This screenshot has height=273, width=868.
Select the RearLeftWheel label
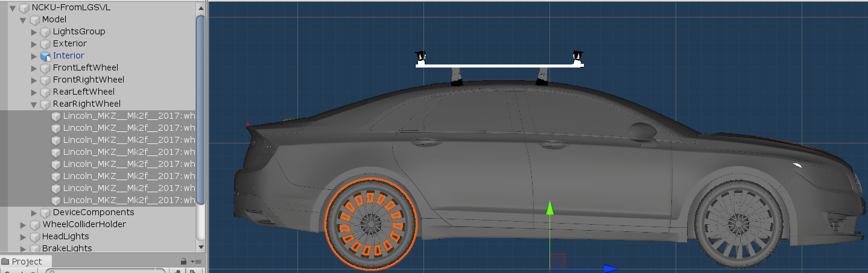pyautogui.click(x=84, y=92)
